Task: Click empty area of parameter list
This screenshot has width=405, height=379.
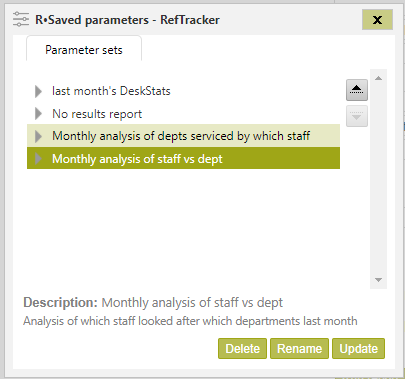Action: coord(183,227)
